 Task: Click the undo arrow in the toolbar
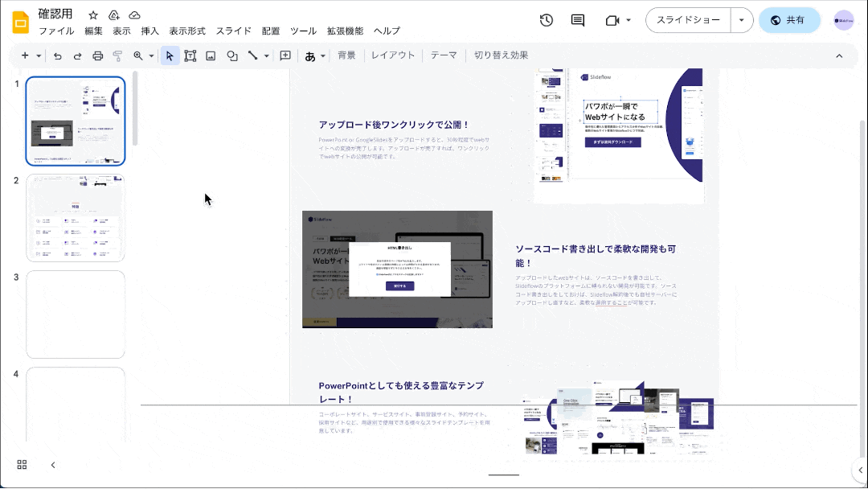pos(57,56)
